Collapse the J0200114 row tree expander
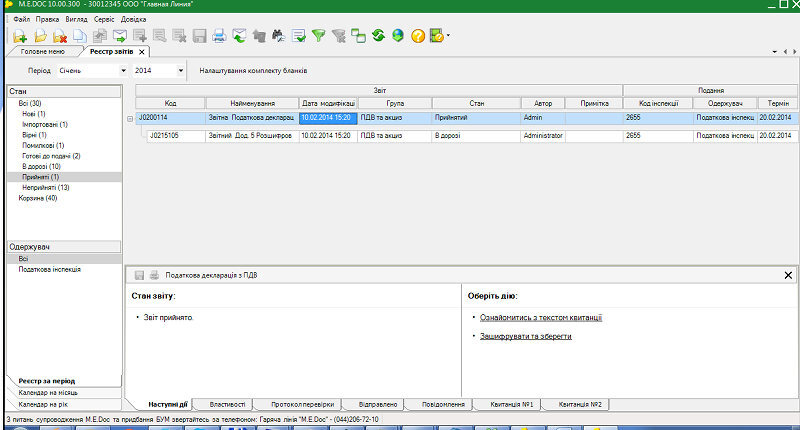800x430 pixels. 130,118
